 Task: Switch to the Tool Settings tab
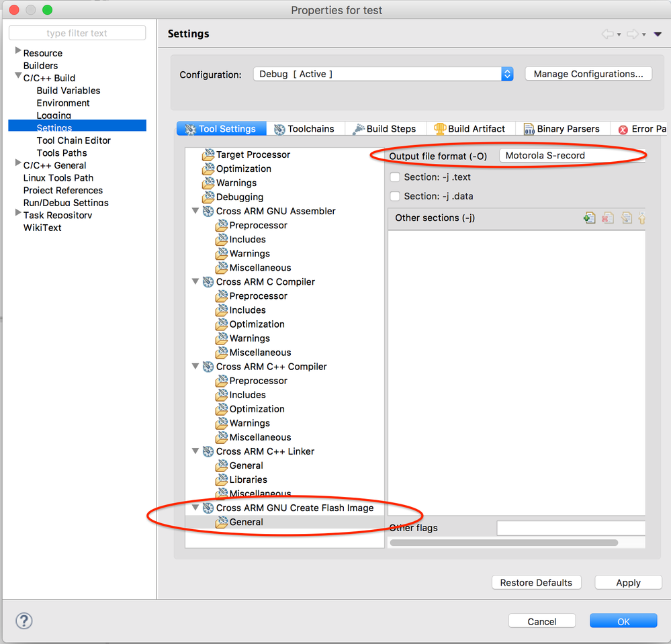click(x=221, y=129)
